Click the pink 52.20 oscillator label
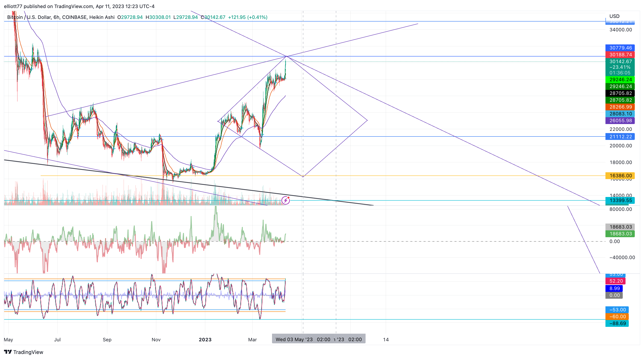Viewport: 644px width, 359px height. [615, 281]
